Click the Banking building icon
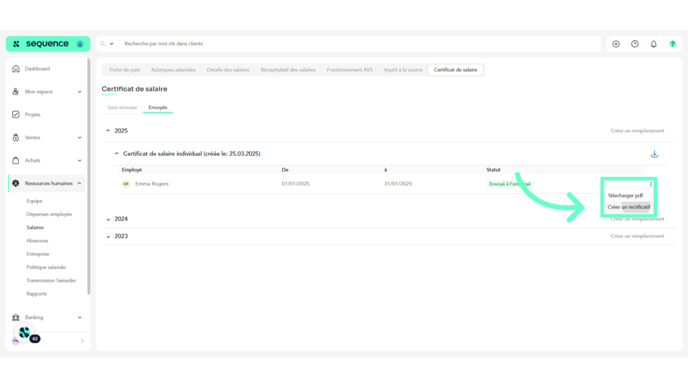This screenshot has height=387, width=688. (x=16, y=317)
